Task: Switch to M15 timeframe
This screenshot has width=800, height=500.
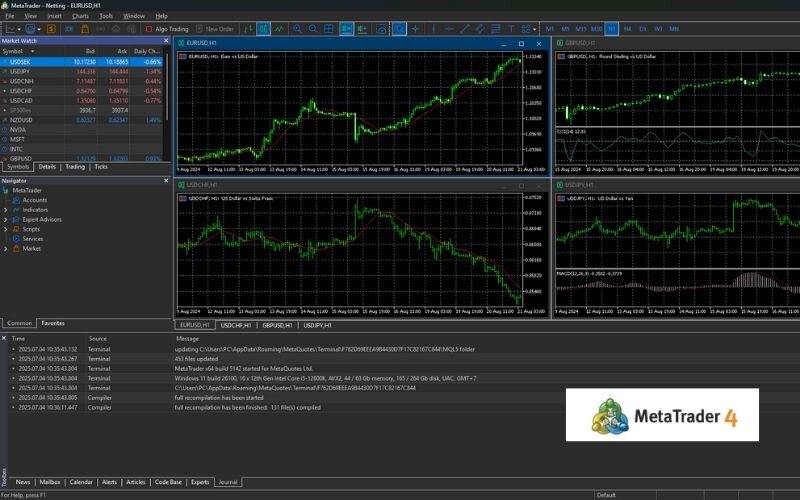Action: tap(581, 29)
